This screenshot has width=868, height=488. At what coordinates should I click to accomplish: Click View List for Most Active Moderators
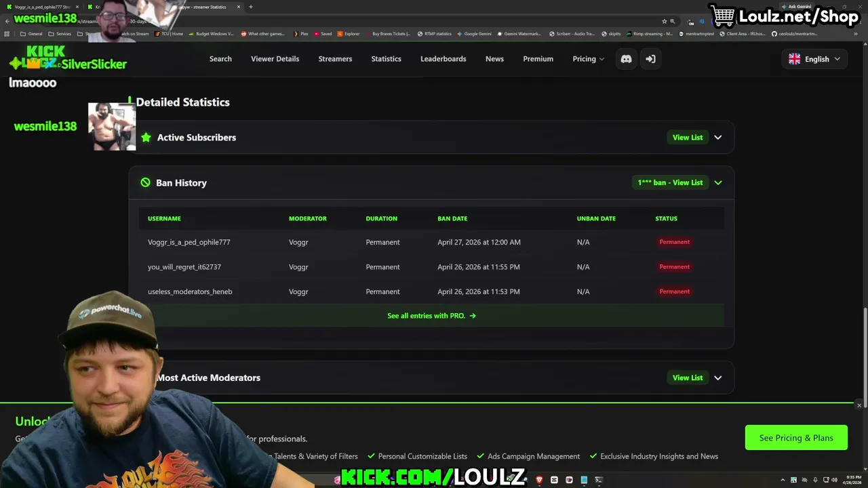688,378
